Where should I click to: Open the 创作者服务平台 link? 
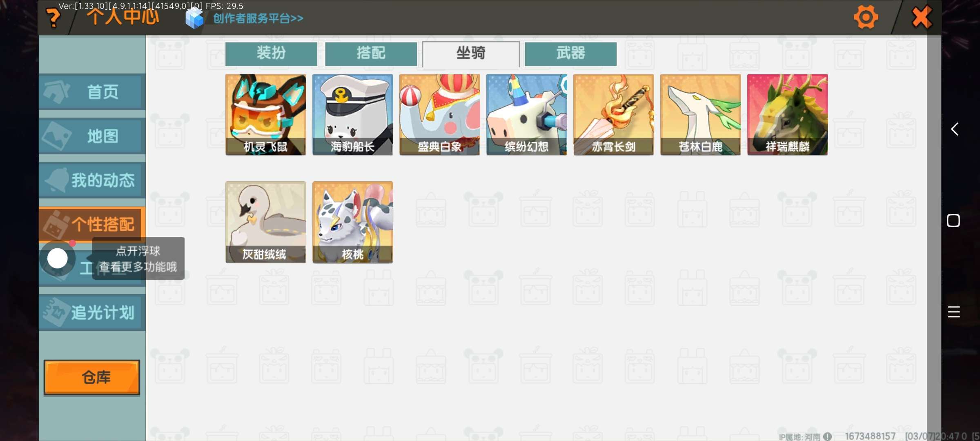coord(258,18)
